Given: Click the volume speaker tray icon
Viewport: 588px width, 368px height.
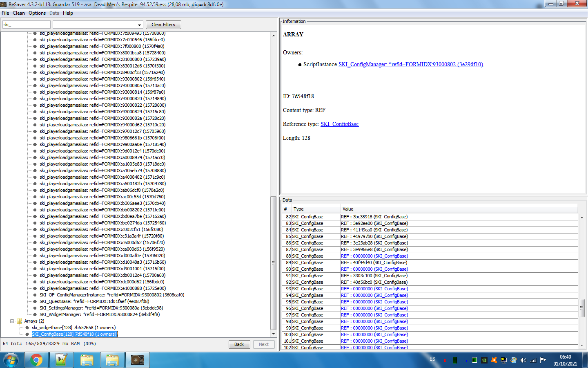Looking at the screenshot, I should point(523,360).
